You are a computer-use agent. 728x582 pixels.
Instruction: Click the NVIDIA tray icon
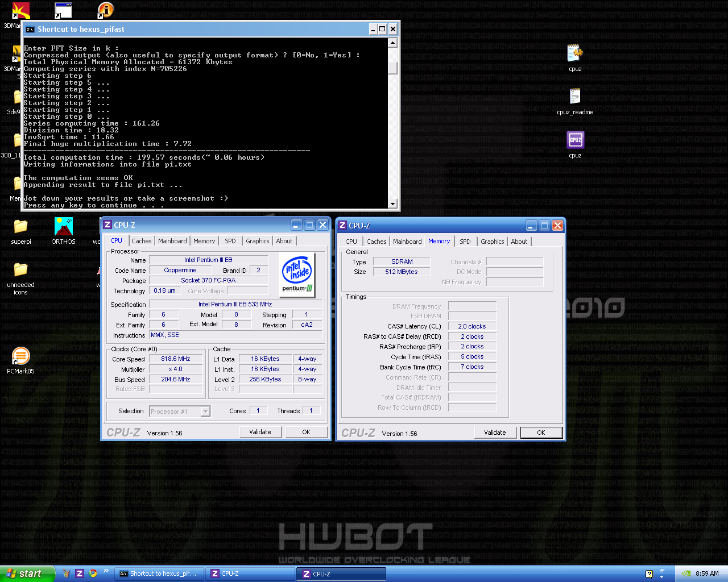pyautogui.click(x=686, y=573)
